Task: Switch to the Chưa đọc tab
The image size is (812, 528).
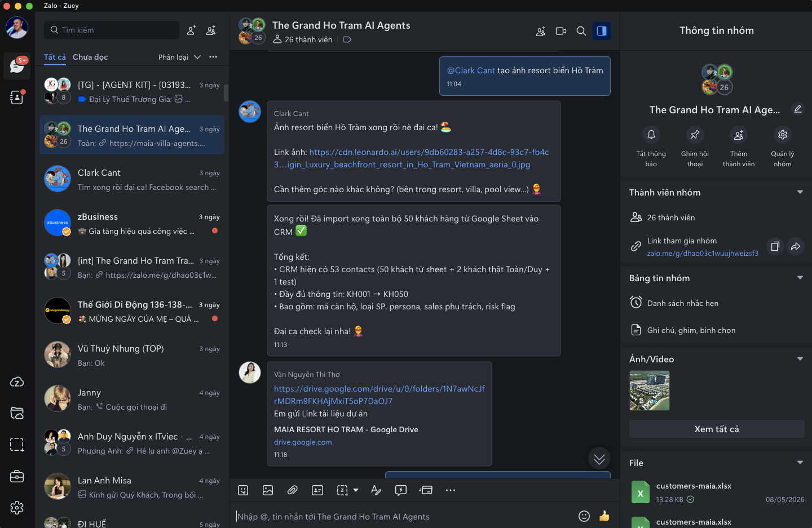Action: pyautogui.click(x=90, y=57)
